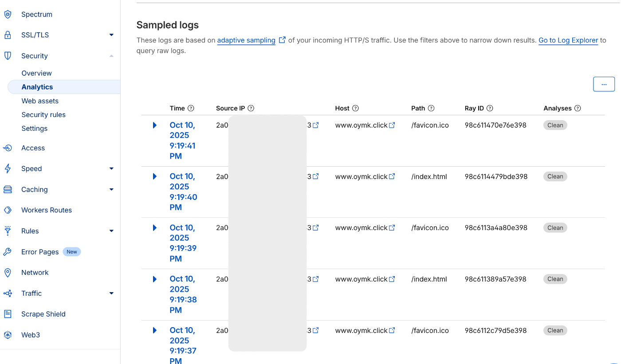
Task: Click the Spectrum shield icon in sidebar
Action: point(8,15)
